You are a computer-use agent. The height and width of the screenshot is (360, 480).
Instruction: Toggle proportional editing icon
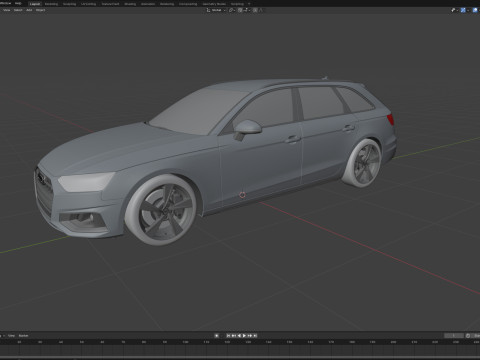click(x=255, y=10)
